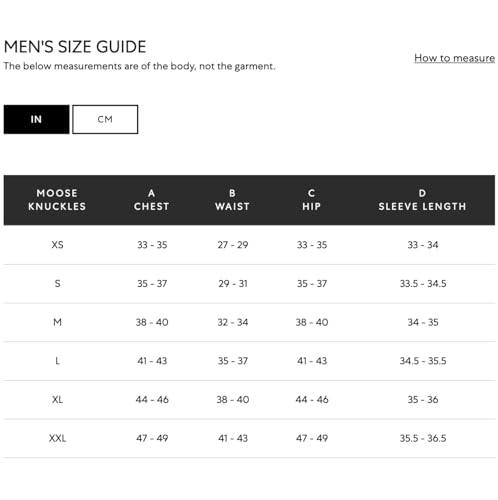The height and width of the screenshot is (500, 498).
Task: Click the C Hip column header
Action: click(311, 200)
